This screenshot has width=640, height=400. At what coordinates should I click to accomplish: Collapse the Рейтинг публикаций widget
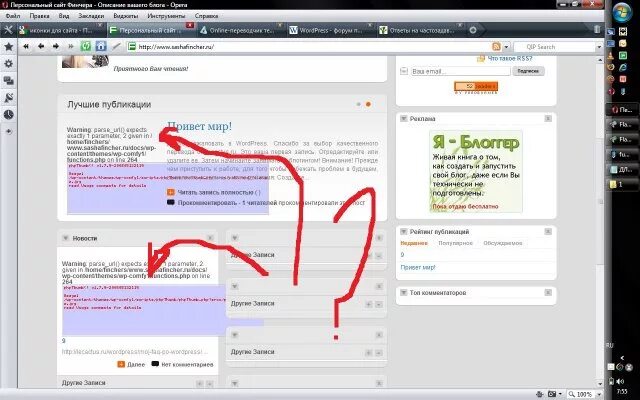click(404, 232)
